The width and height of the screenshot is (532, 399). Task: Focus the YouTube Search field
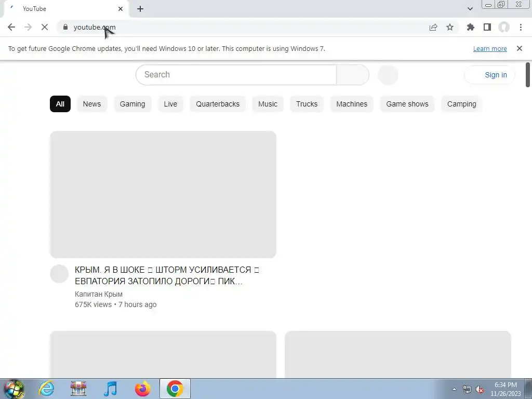coord(236,75)
